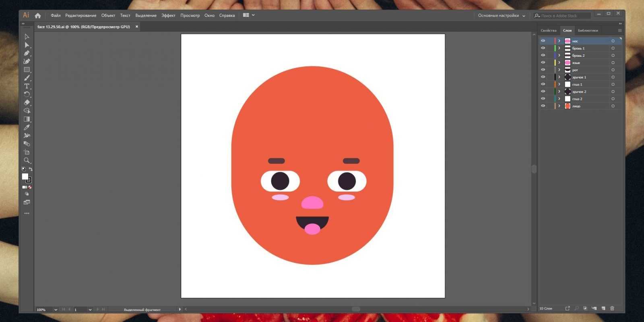
Task: Hide the "нос" layer via eye icon
Action: click(x=543, y=41)
